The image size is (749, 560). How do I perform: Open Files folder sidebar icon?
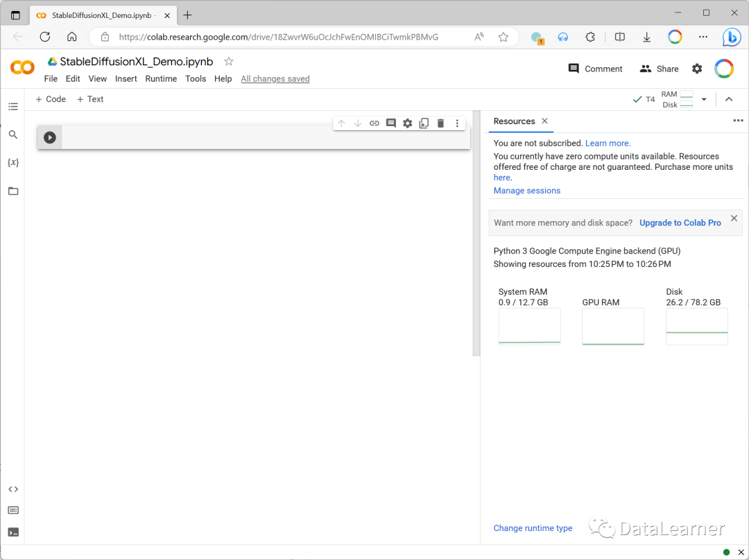[13, 191]
